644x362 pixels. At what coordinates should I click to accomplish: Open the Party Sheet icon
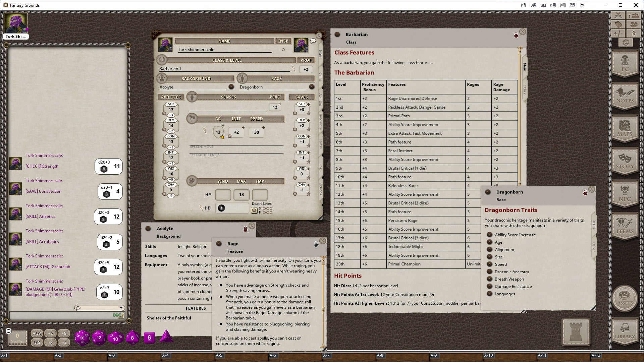pyautogui.click(x=633, y=15)
